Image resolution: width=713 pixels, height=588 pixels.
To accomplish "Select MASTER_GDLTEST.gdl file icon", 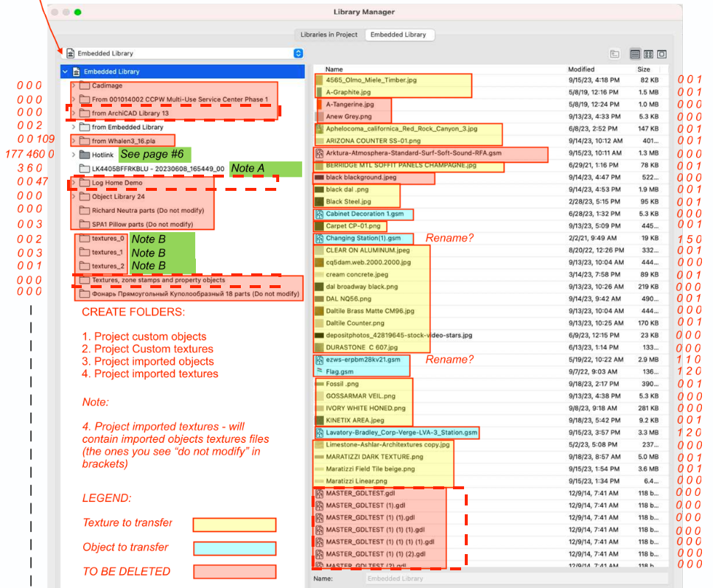I will tap(319, 494).
